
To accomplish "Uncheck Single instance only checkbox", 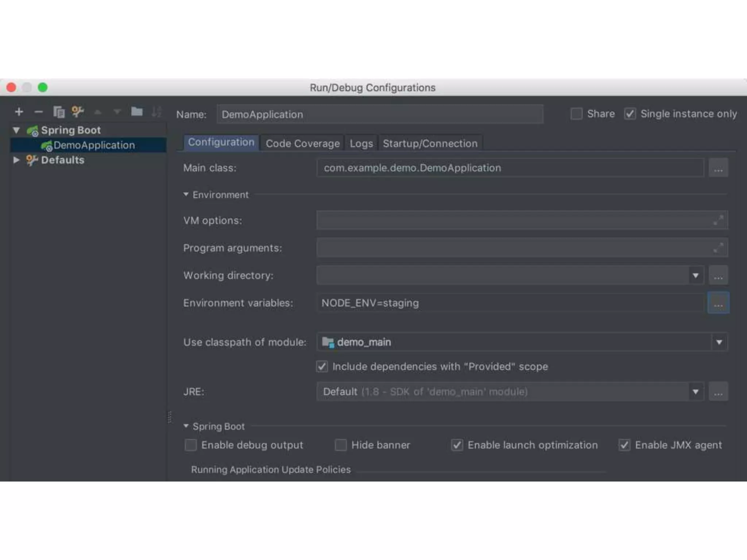I will 630,114.
